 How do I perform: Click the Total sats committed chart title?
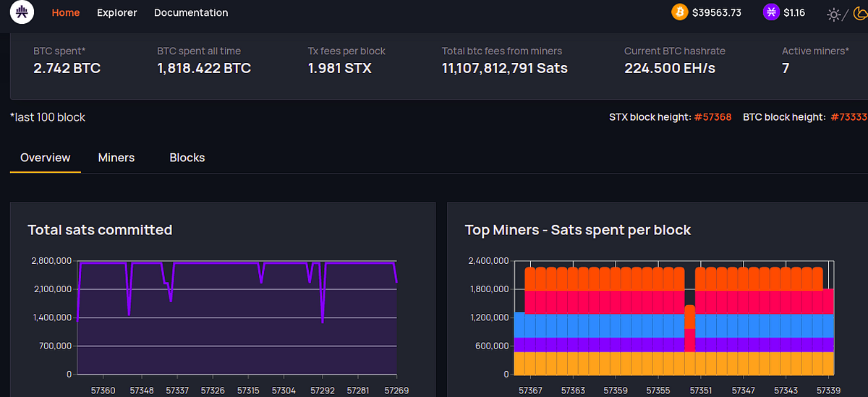(x=100, y=230)
